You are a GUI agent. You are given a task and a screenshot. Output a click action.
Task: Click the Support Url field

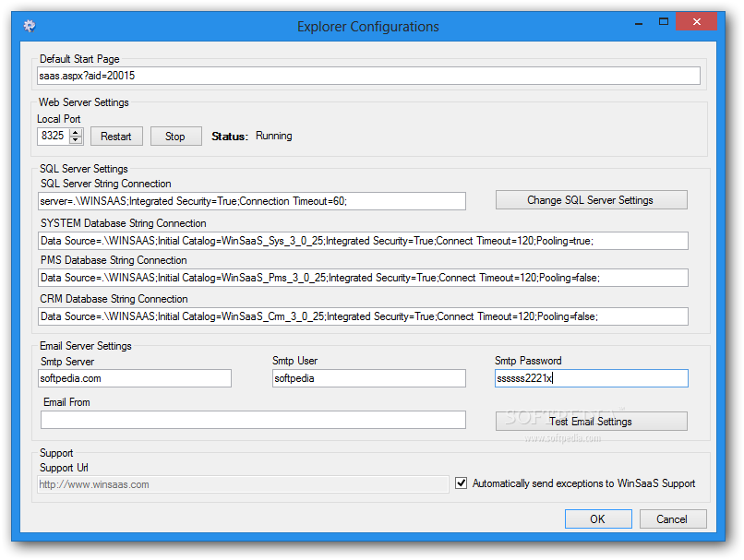coord(243,484)
